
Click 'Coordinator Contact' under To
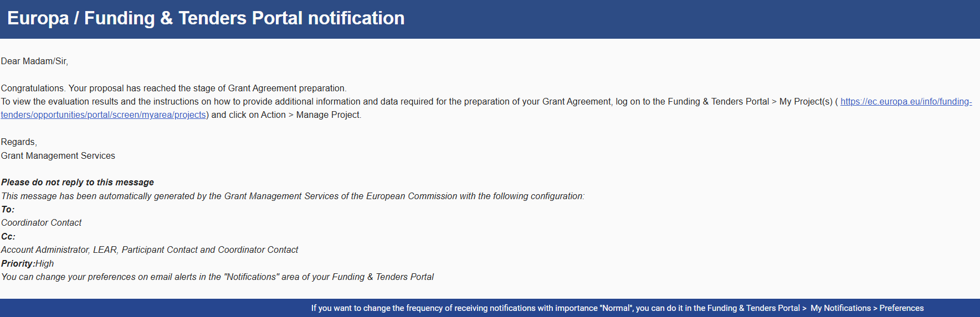[x=41, y=223]
